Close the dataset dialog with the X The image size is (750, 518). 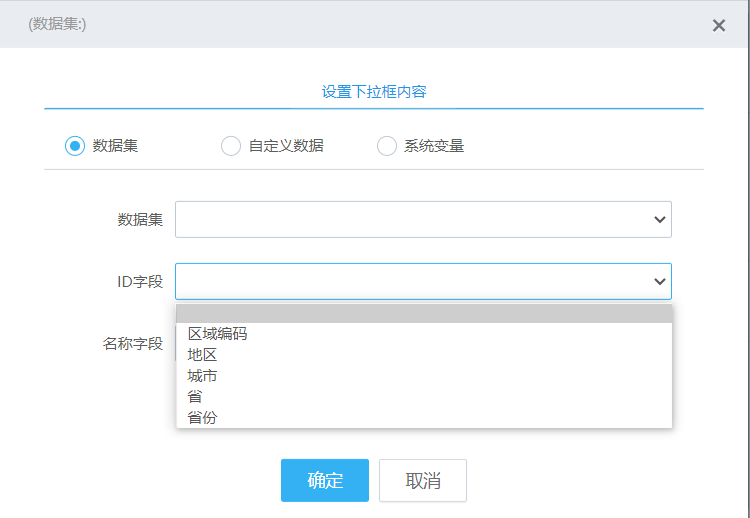click(x=718, y=25)
